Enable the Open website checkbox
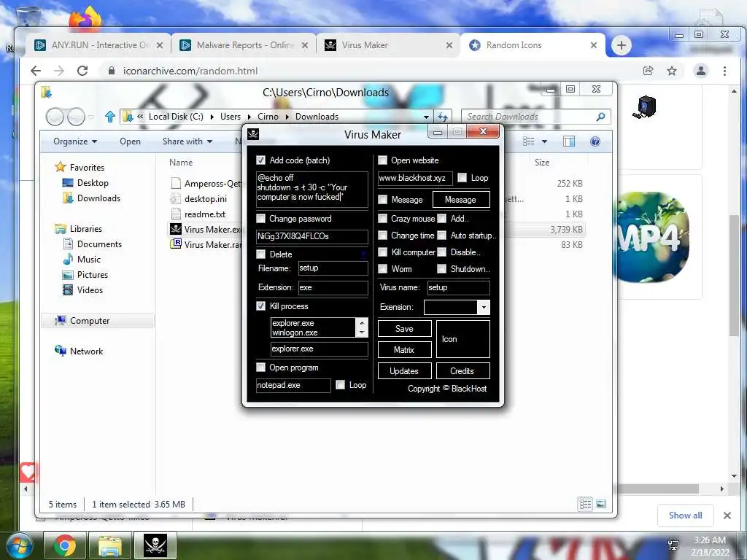Viewport: 747px width, 560px height. [382, 160]
